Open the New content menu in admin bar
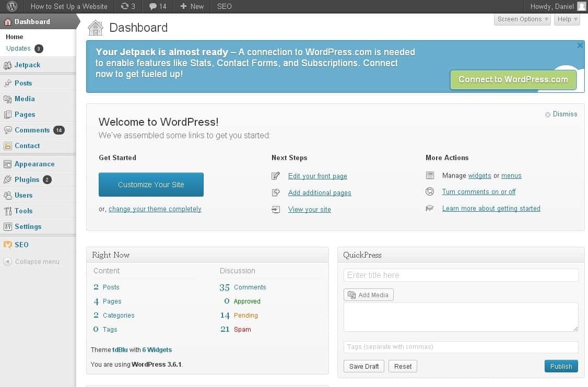The width and height of the screenshot is (588, 387). (x=192, y=6)
